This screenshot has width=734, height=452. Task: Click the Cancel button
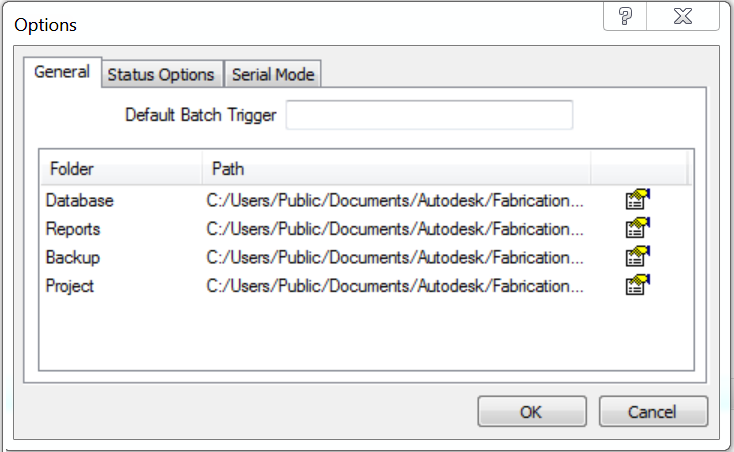[x=653, y=411]
